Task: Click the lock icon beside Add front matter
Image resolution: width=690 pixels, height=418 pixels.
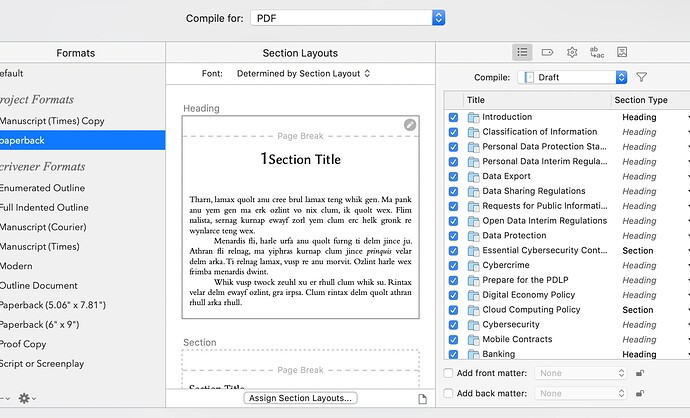Action: [640, 373]
